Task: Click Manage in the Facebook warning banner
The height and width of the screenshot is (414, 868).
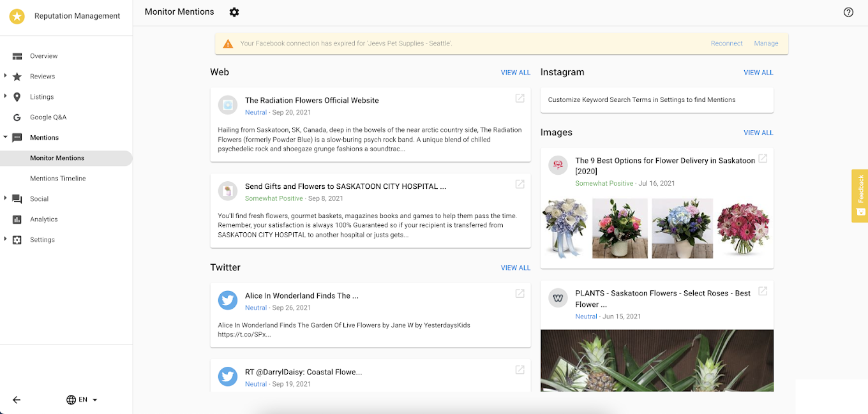Action: (766, 43)
